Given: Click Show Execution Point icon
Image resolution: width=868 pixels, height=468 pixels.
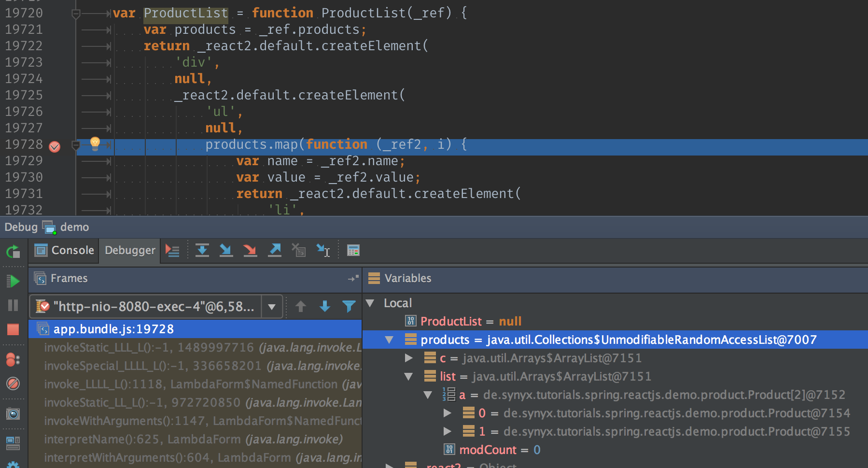Looking at the screenshot, I should [x=172, y=250].
